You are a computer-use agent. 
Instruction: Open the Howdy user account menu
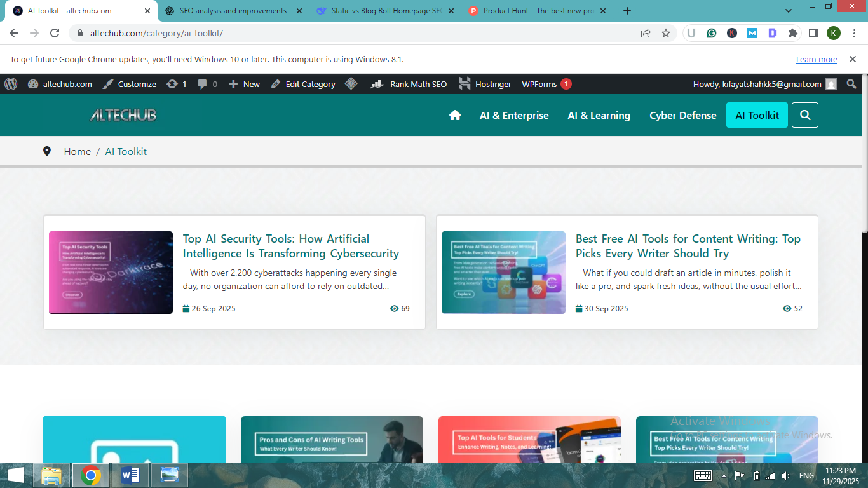coord(765,84)
